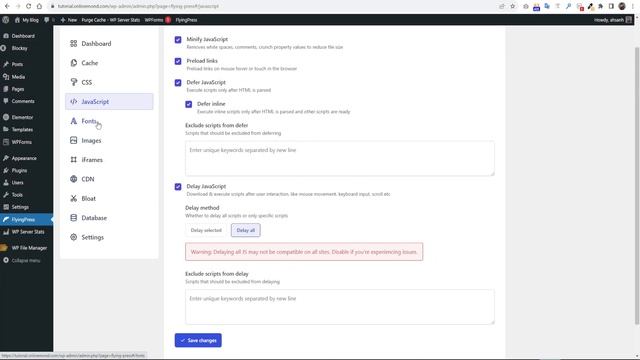Click the browser back arrow
This screenshot has width=640, height=360.
point(7,6)
